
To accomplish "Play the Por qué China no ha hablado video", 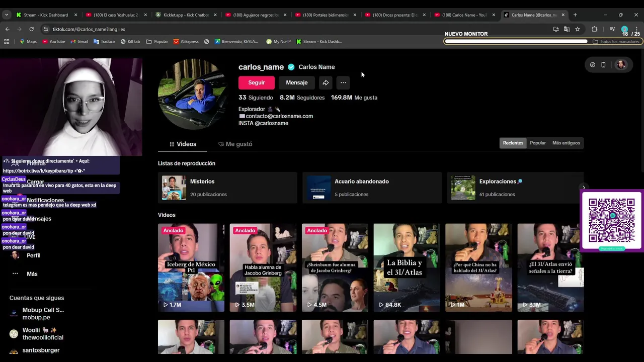I will (x=478, y=267).
